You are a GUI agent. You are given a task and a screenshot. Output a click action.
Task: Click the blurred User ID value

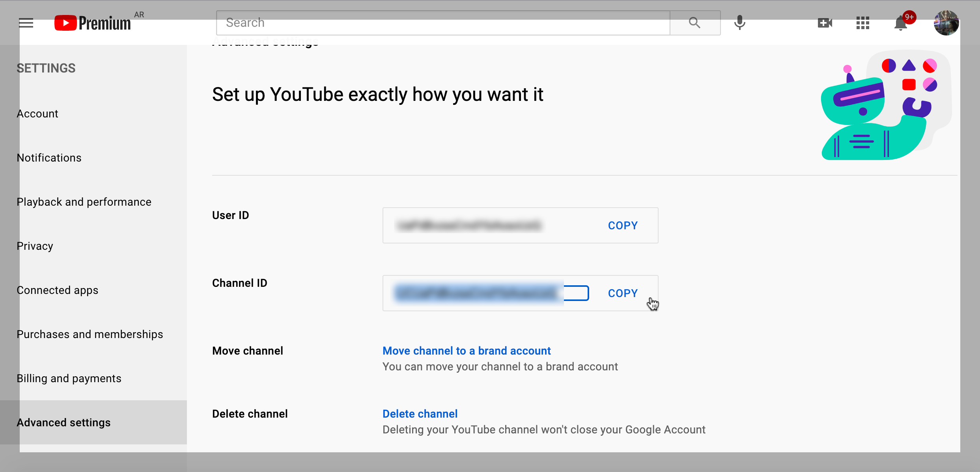coord(469,225)
